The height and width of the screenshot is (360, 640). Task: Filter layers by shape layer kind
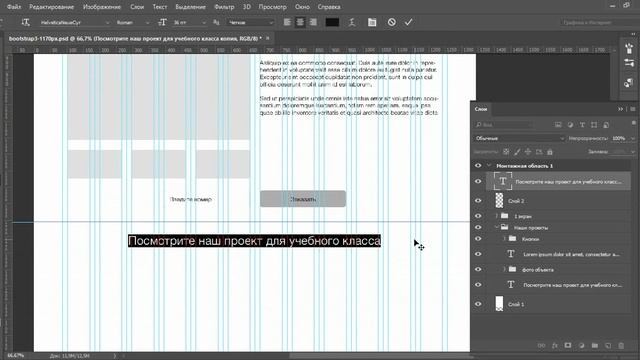pyautogui.click(x=594, y=125)
